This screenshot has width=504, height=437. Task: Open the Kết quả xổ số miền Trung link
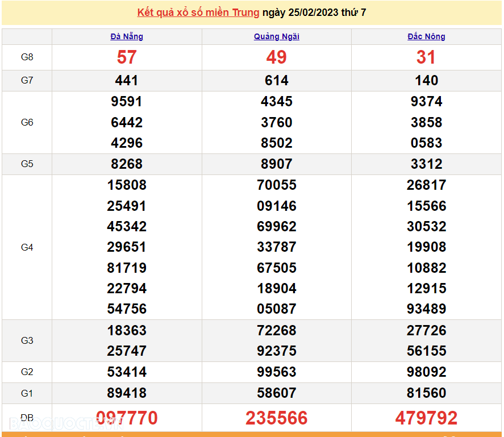tap(198, 13)
